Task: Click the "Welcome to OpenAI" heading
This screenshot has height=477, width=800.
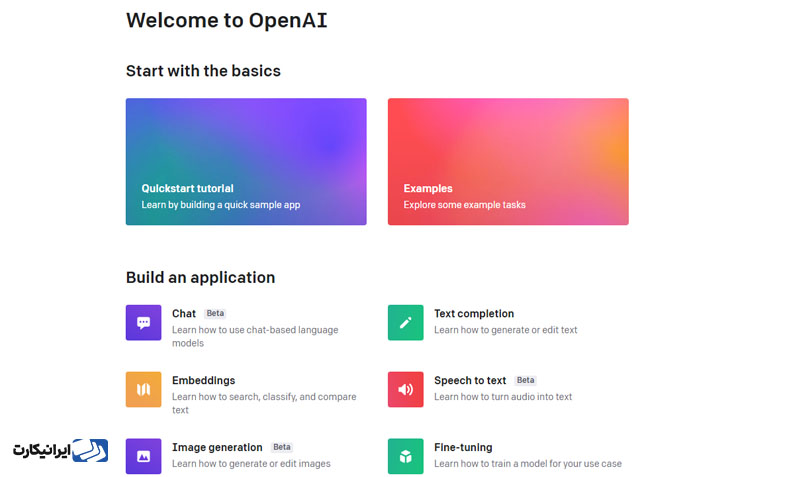Action: [227, 20]
